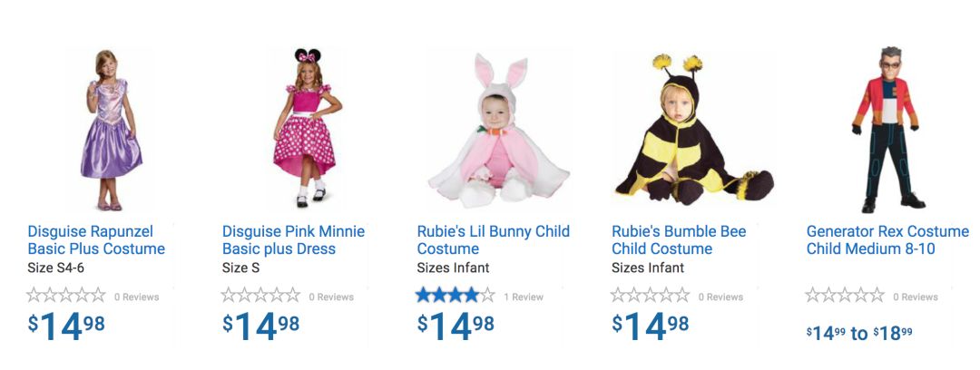Open 0 Reviews for Generator Rex costume

pyautogui.click(x=916, y=297)
